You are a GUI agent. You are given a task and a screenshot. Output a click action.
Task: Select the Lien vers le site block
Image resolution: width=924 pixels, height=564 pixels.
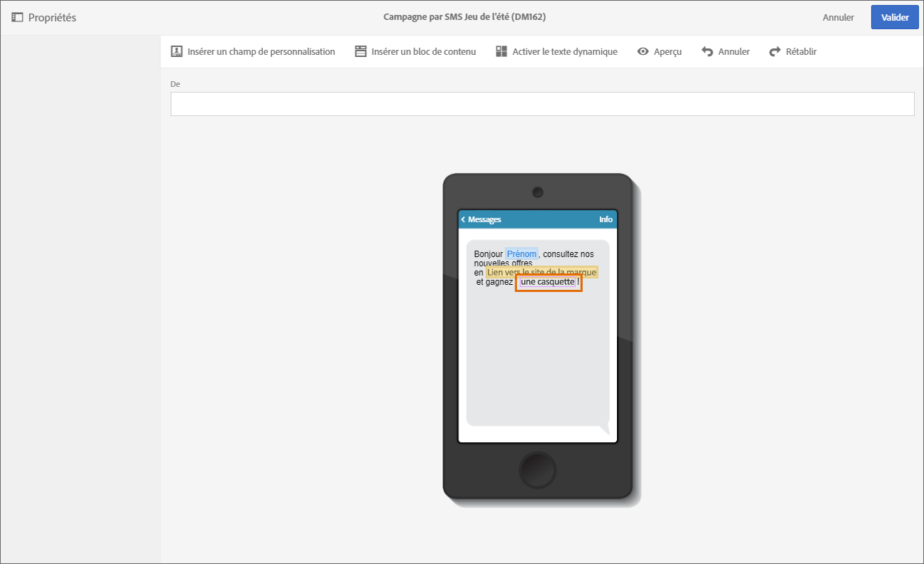coord(542,272)
